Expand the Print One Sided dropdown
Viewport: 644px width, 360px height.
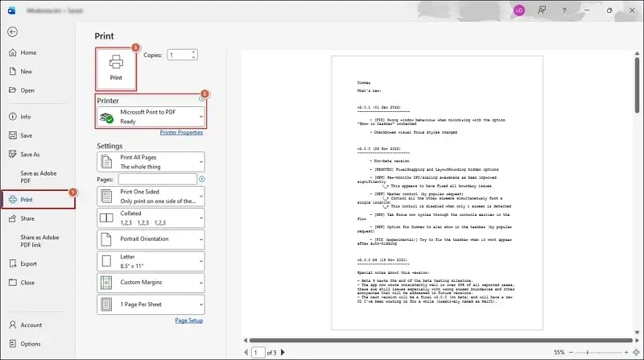151,197
